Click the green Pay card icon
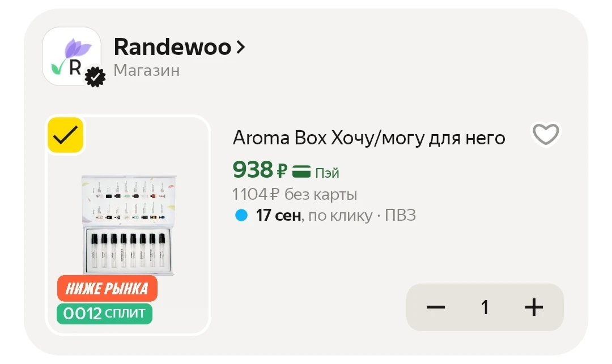This screenshot has width=612, height=364. click(x=301, y=171)
